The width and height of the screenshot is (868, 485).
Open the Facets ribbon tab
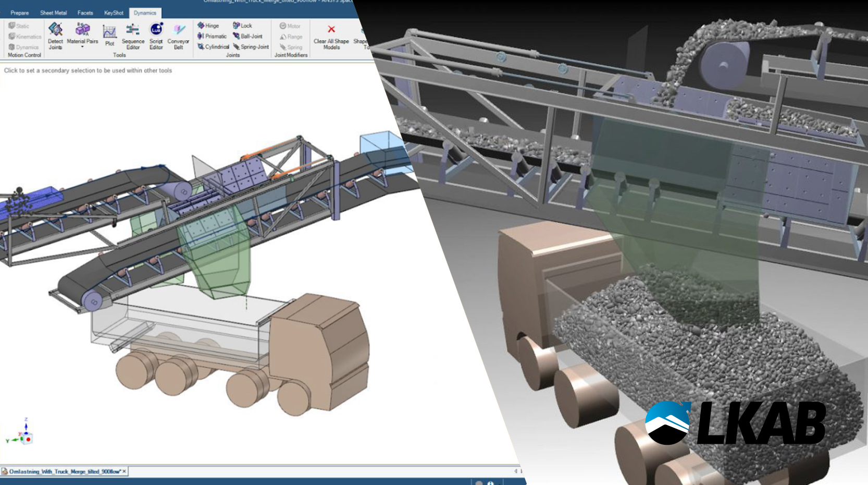coord(85,13)
